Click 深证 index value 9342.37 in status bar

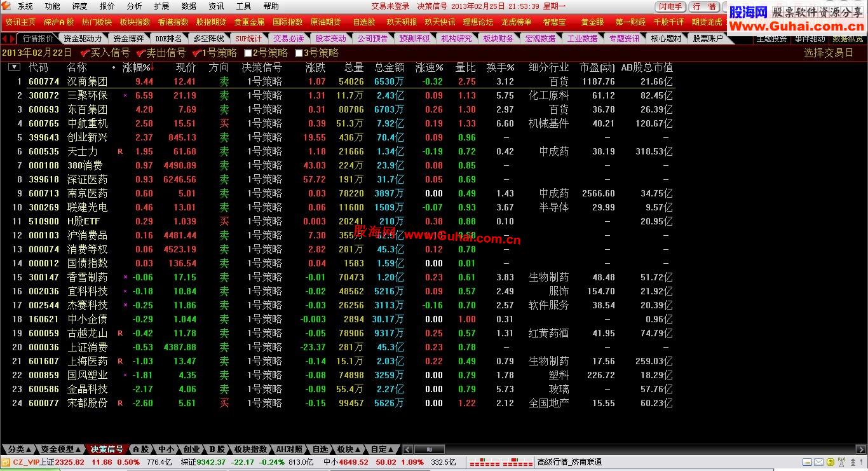click(x=211, y=462)
